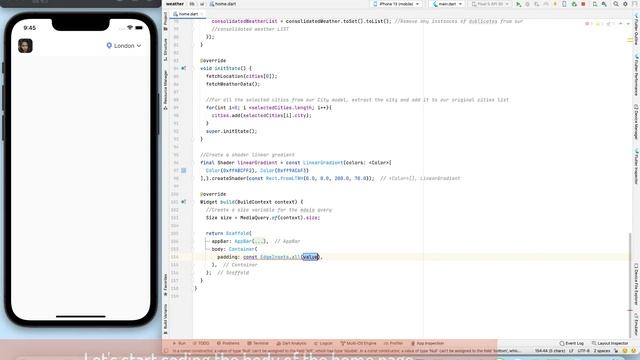Open the Flutter Inspector side panel

point(636,166)
